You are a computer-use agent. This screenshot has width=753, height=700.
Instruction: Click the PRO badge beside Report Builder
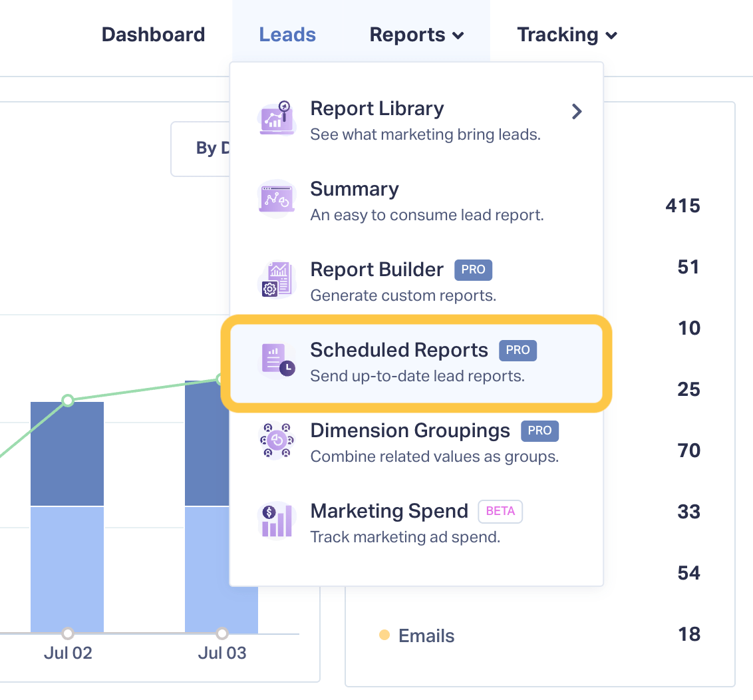click(x=473, y=270)
